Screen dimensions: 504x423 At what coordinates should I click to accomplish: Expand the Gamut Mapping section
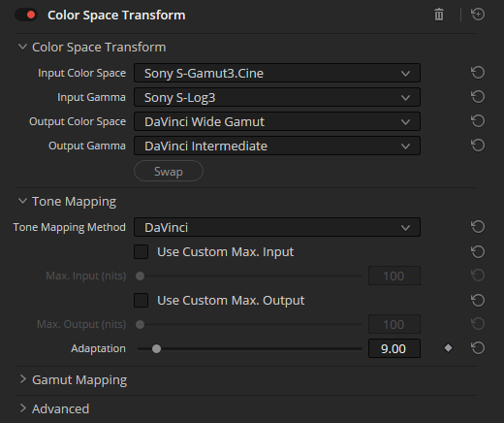tap(22, 379)
